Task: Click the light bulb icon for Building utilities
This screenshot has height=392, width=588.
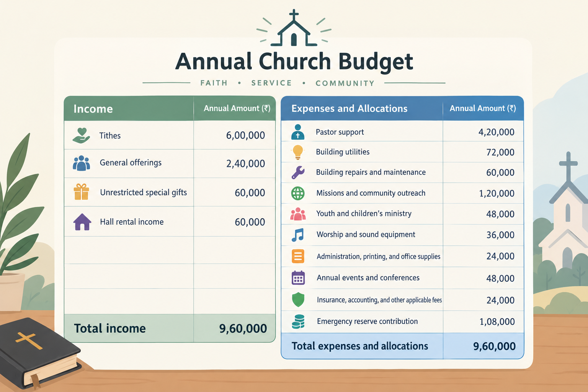Action: pos(298,152)
